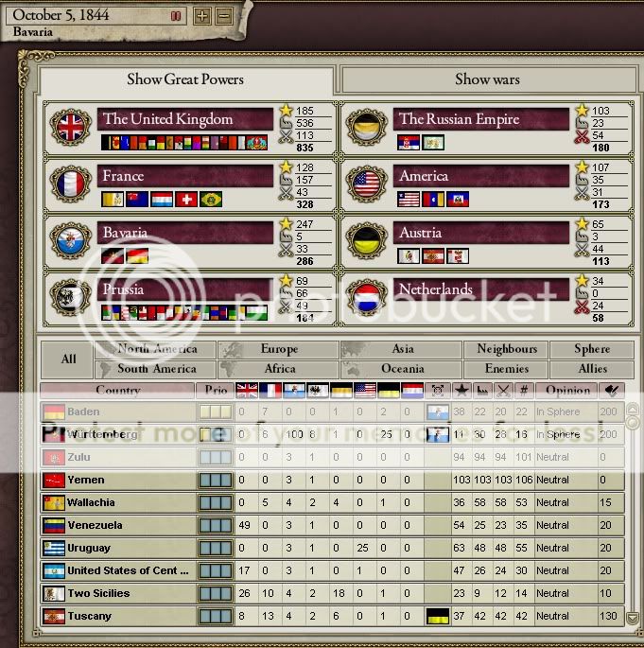The image size is (644, 648).
Task: Open Austria via its flag emblem
Action: coord(365,240)
